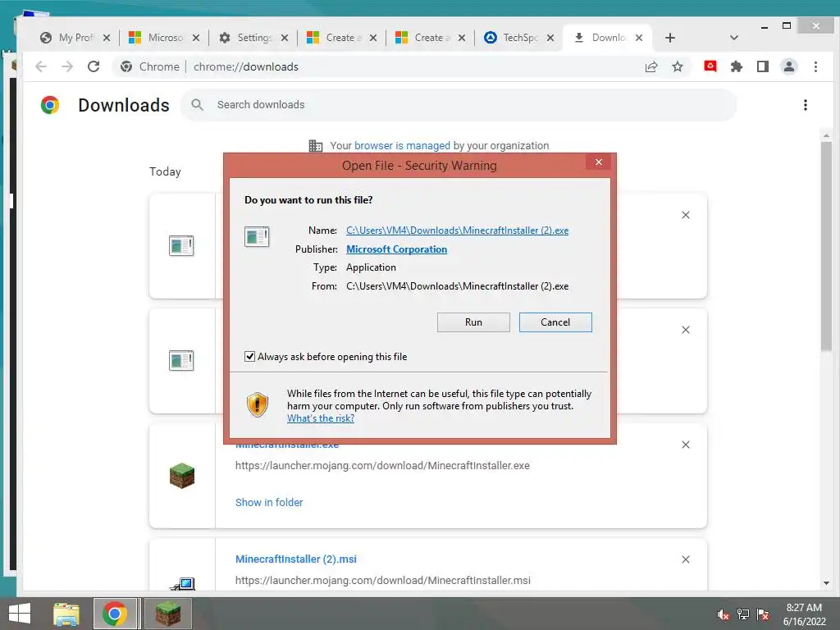Click Show in folder for MinecraftInstaller.exe
Screen dimensions: 840x630
pyautogui.click(x=269, y=503)
